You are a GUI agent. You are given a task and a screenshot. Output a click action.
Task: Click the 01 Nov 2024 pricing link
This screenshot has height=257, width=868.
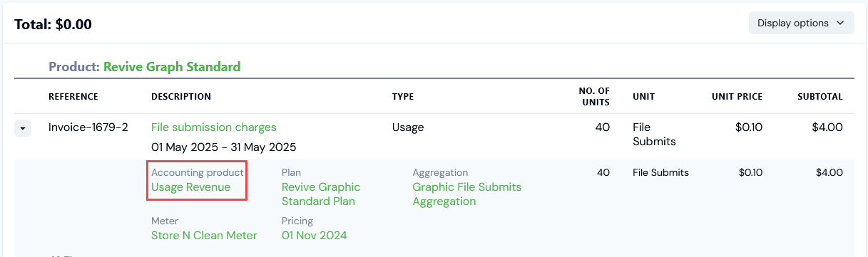(315, 235)
